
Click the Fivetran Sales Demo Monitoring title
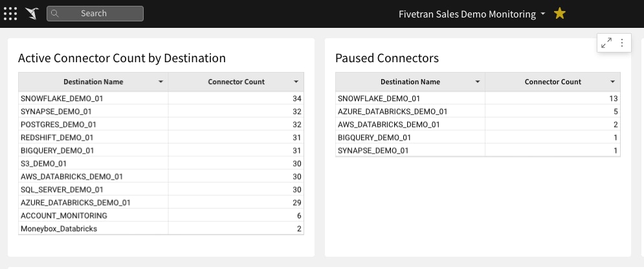point(467,14)
